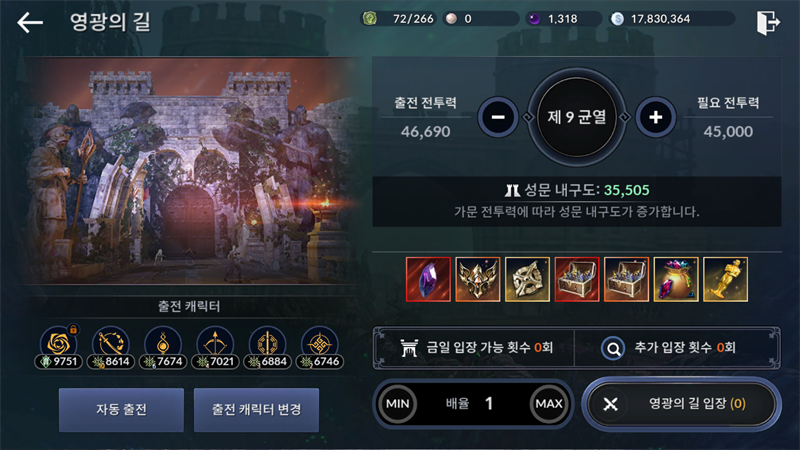
Task: Click the 자동 출전 button
Action: (121, 410)
